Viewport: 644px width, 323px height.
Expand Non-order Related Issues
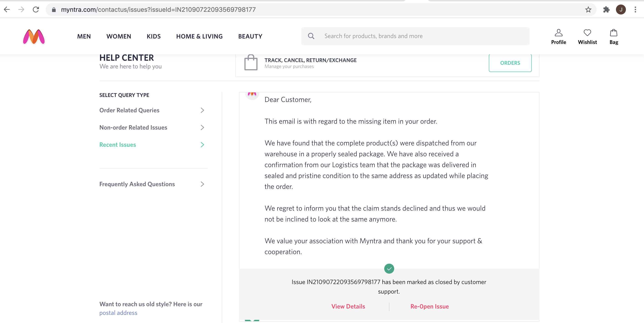[x=152, y=128]
